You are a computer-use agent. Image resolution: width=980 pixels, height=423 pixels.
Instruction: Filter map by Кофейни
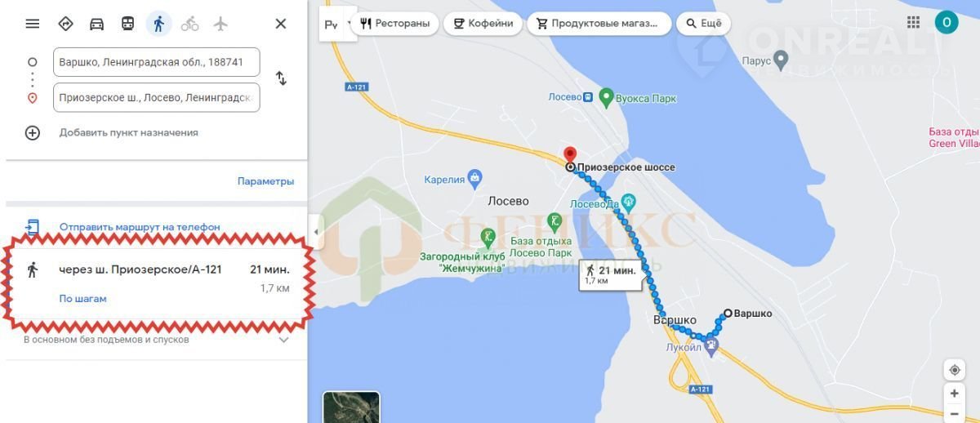tap(482, 24)
